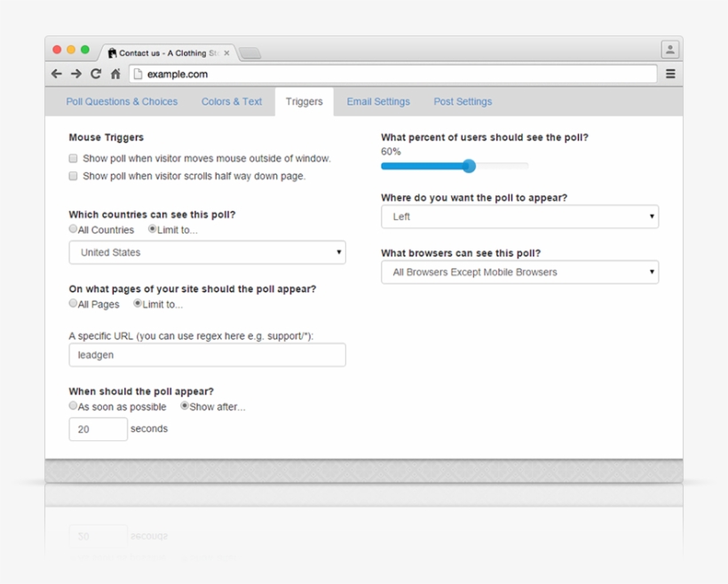The image size is (728, 584).
Task: Click the leadgen URL input field
Action: pyautogui.click(x=206, y=355)
